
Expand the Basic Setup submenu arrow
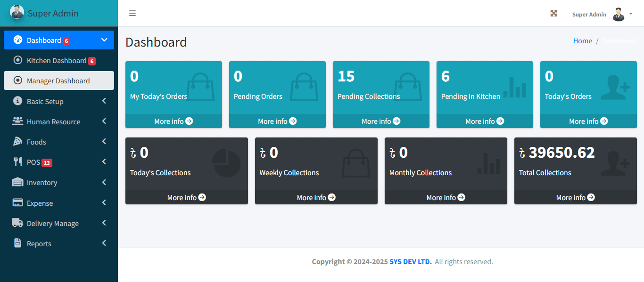[104, 101]
